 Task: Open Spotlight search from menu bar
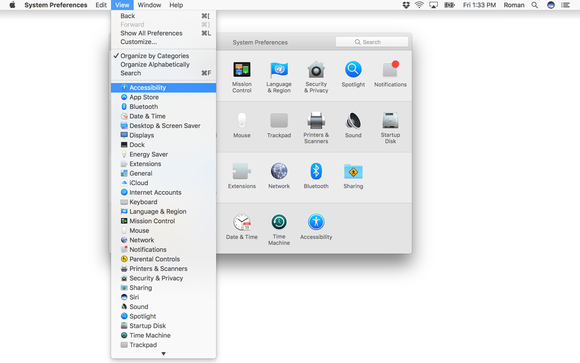click(535, 5)
